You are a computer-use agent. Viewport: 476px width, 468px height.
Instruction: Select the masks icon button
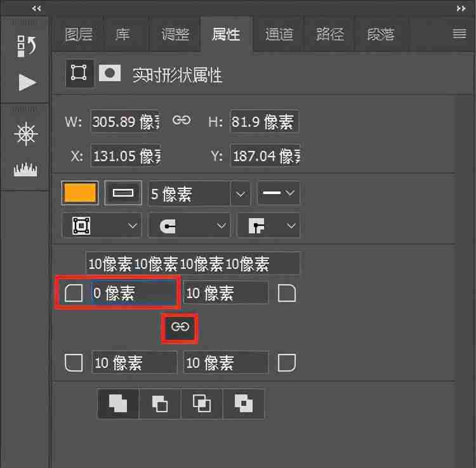(x=110, y=73)
